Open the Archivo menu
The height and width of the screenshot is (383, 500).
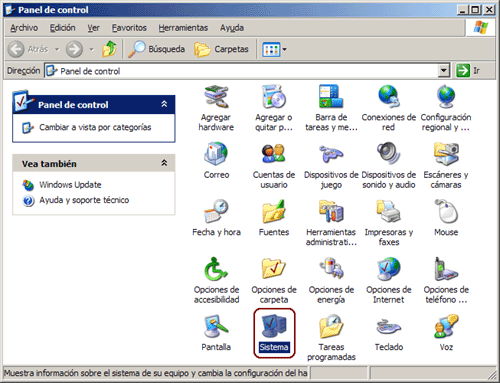24,28
